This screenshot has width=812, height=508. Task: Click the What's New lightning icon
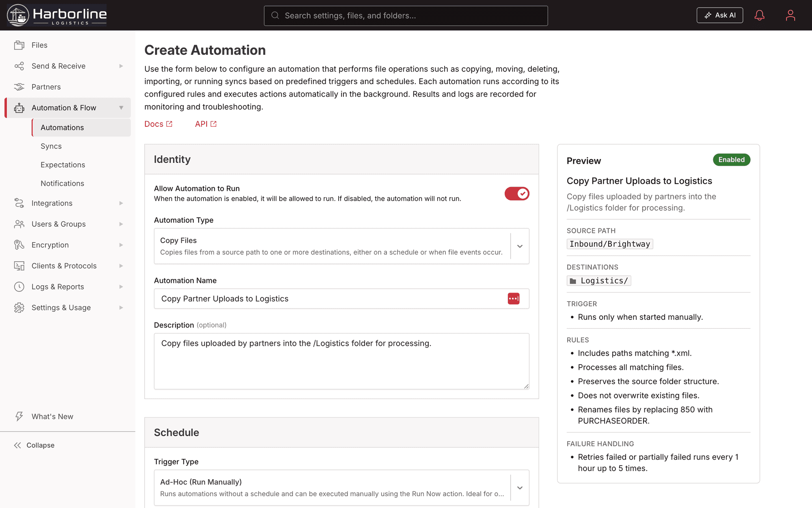19,417
